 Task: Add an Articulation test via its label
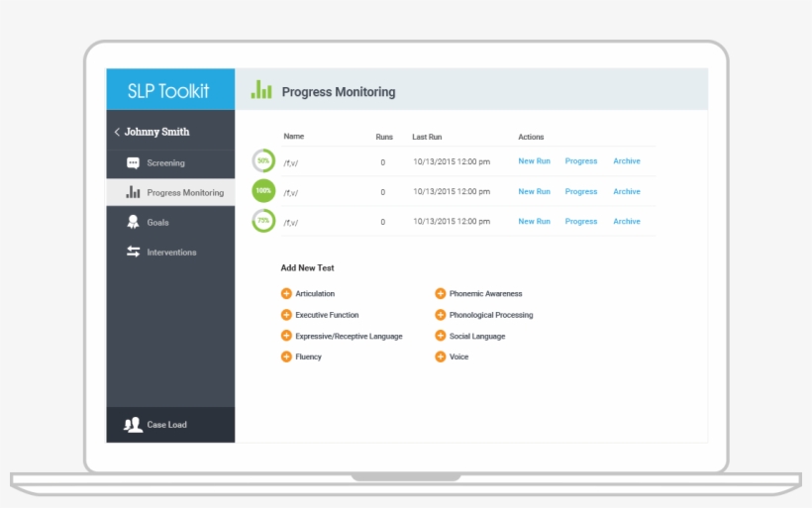(x=315, y=294)
